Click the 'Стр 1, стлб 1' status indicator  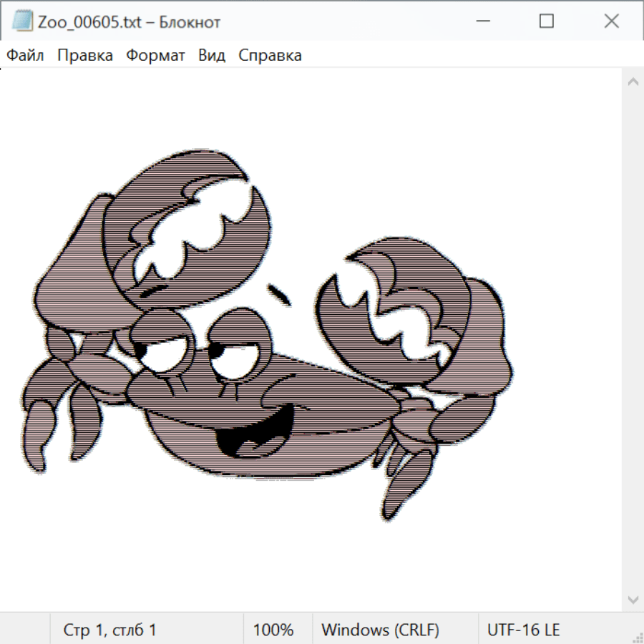109,630
